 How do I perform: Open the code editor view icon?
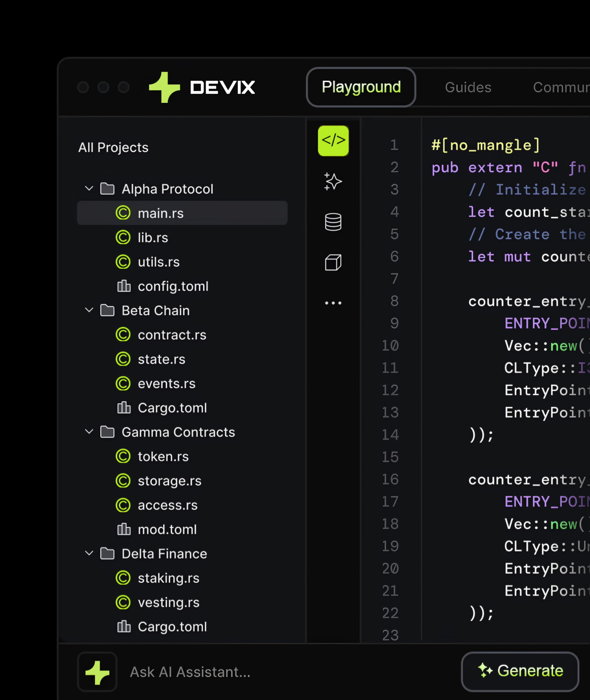click(x=333, y=141)
